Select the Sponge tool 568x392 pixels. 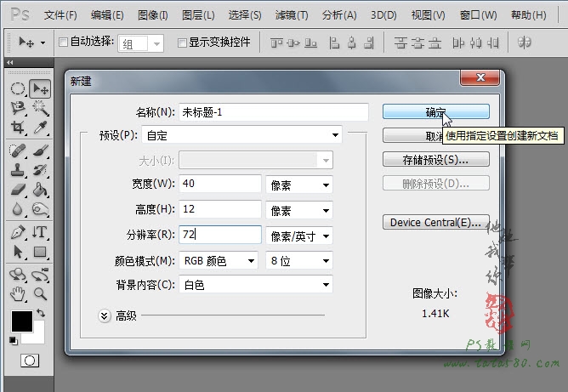click(40, 209)
